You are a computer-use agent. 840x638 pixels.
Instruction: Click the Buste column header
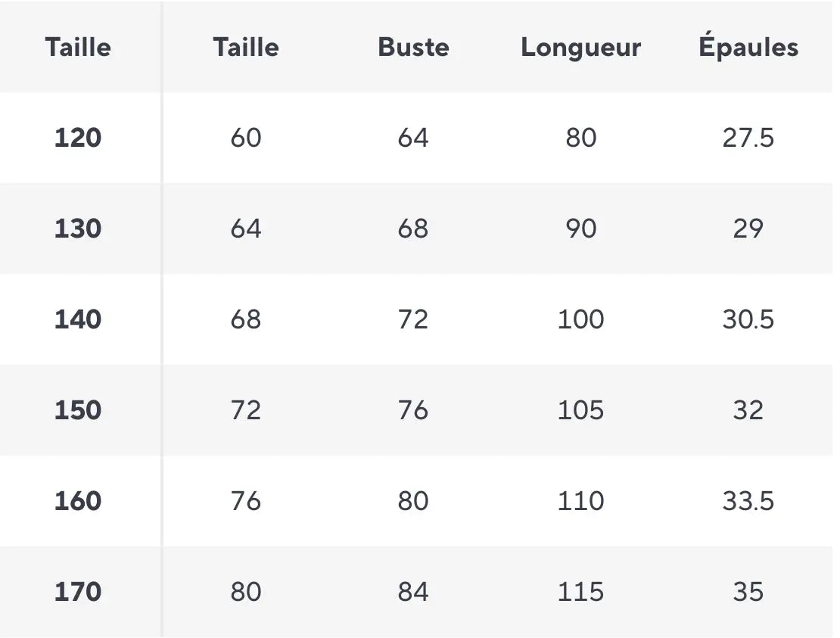tap(413, 47)
